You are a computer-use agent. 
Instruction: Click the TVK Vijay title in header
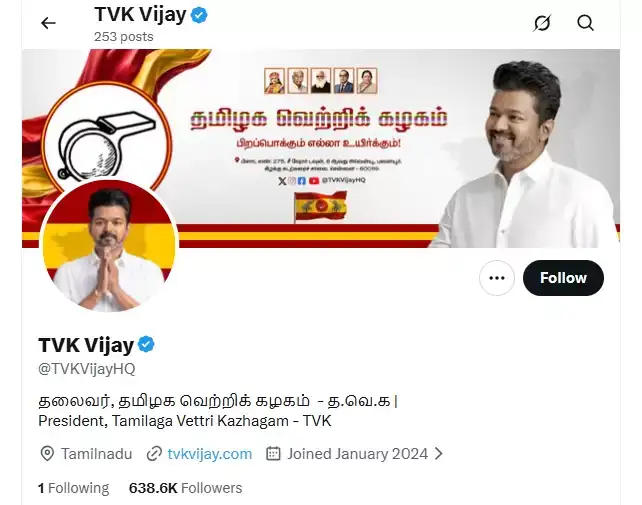pos(140,14)
